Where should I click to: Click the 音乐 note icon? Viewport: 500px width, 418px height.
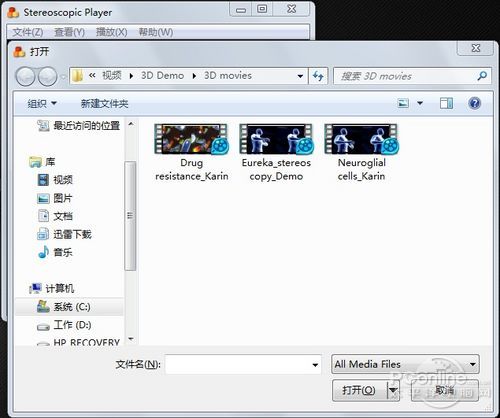point(43,252)
